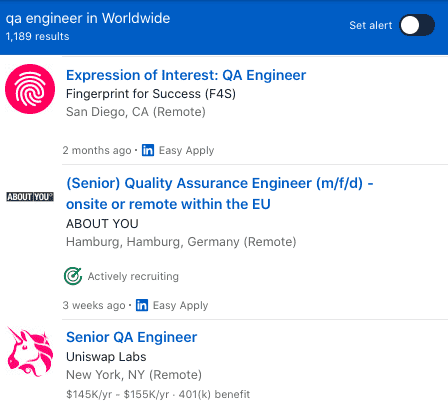Open Fingerprint for Success fingerprint logo
This screenshot has width=448, height=412.
[30, 89]
